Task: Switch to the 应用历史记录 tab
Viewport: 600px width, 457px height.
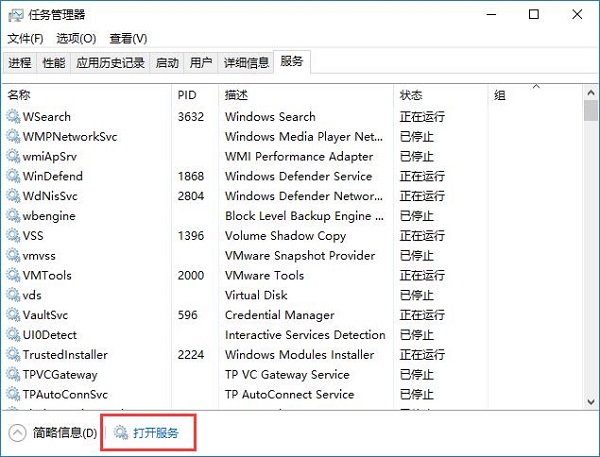Action: 110,62
